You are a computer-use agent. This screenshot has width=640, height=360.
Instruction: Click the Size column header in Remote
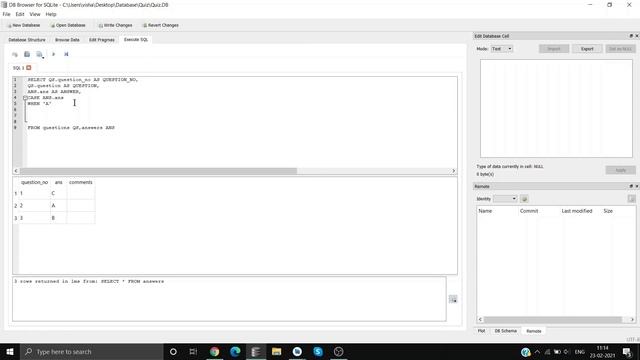[x=617, y=211]
